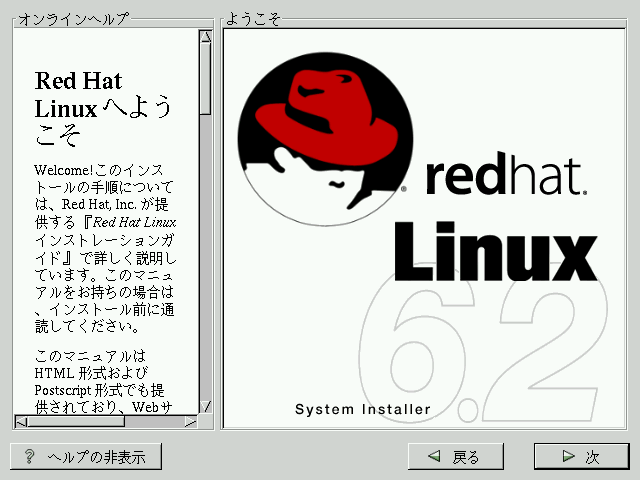Click the left triangle icon on 戻る

[x=434, y=457]
